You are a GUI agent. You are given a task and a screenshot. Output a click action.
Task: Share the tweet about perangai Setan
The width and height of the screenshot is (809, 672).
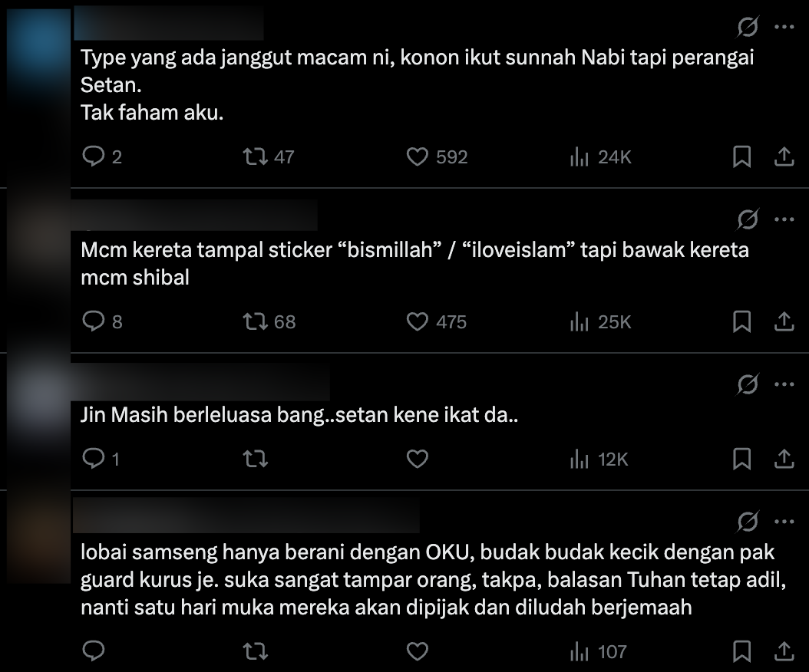pyautogui.click(x=783, y=157)
